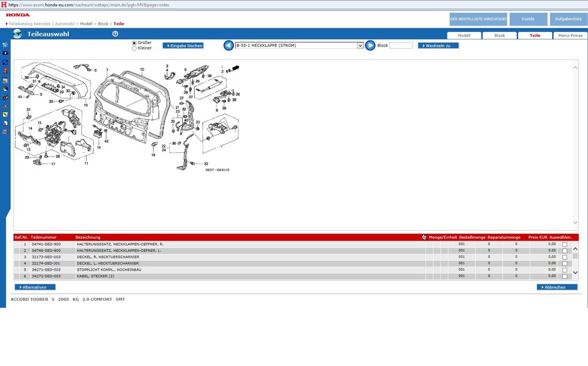Select the 'Größer' radio button

click(135, 43)
